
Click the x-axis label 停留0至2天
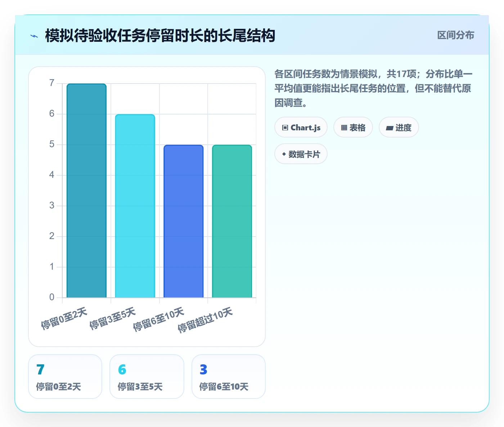point(64,318)
